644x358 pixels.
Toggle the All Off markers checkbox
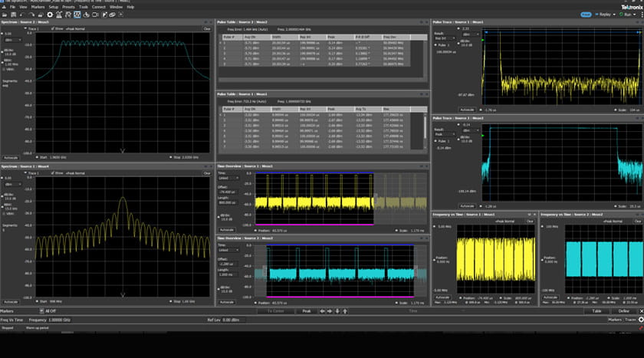[41, 311]
